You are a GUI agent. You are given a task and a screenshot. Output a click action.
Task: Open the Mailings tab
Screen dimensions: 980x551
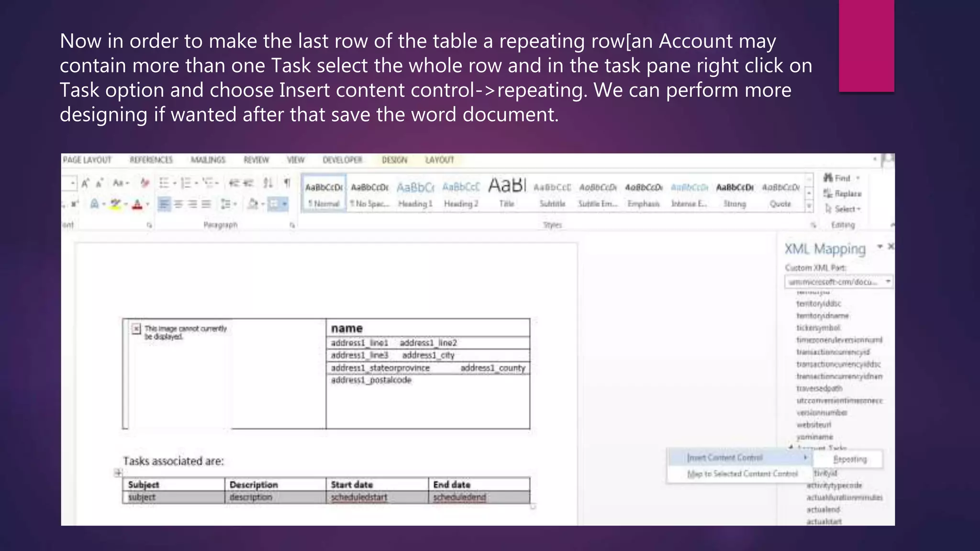coord(208,160)
